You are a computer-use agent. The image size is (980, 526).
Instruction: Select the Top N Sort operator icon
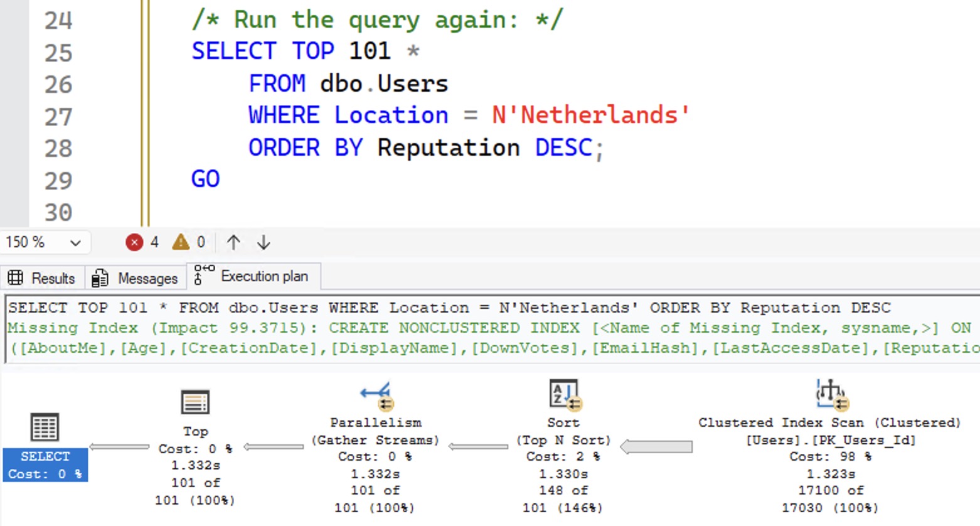point(563,395)
